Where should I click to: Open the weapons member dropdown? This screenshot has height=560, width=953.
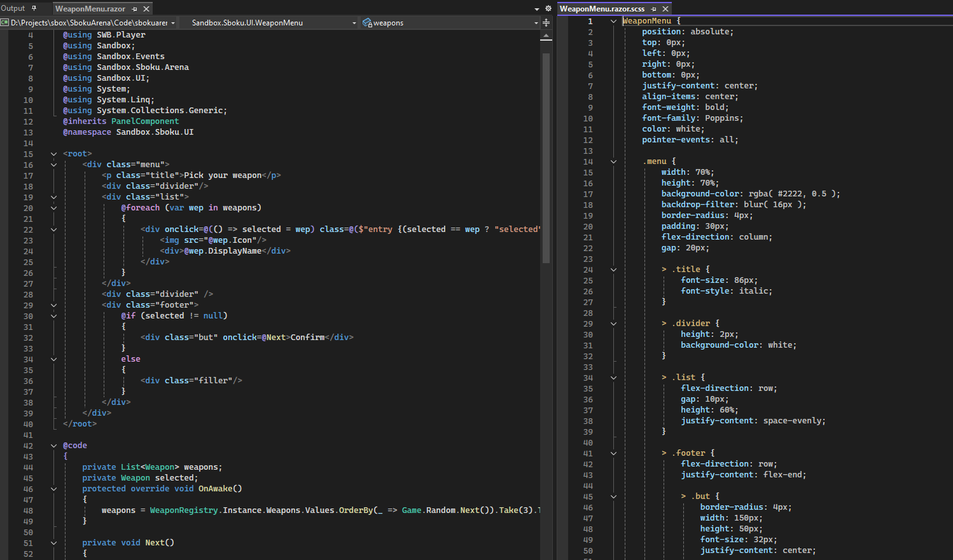536,23
